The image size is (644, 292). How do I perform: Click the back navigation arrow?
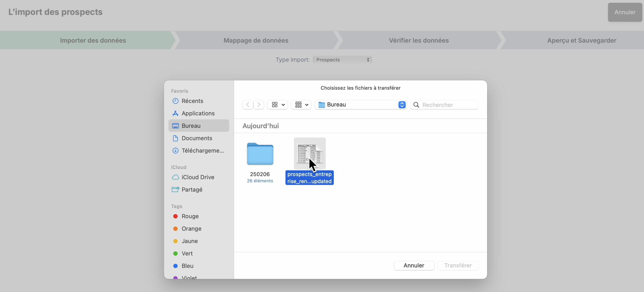tap(247, 105)
